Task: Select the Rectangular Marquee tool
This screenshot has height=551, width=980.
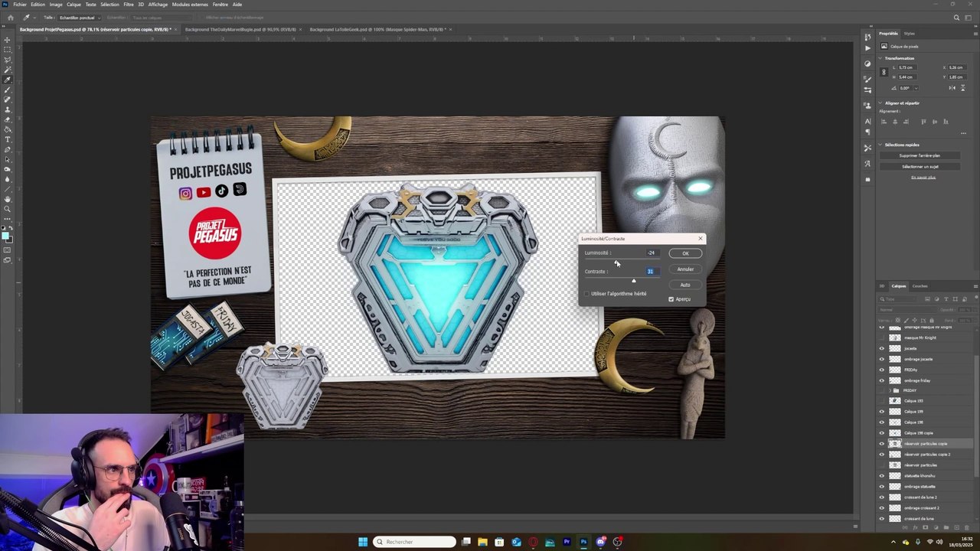Action: coord(8,50)
